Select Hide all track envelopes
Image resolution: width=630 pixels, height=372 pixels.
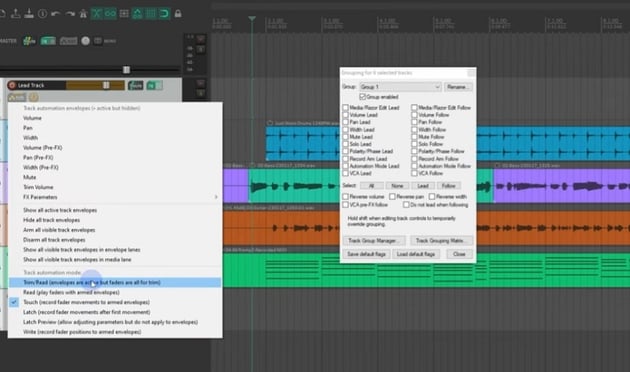[115, 220]
